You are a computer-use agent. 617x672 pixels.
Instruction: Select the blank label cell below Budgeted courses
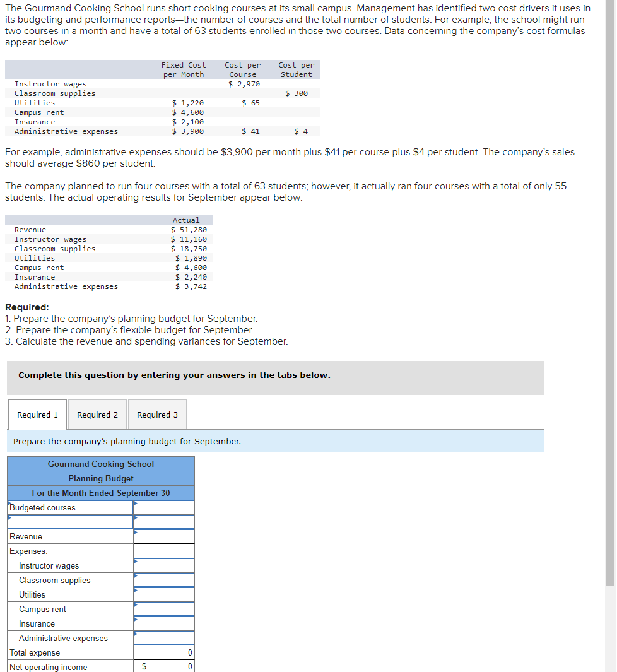point(71,522)
